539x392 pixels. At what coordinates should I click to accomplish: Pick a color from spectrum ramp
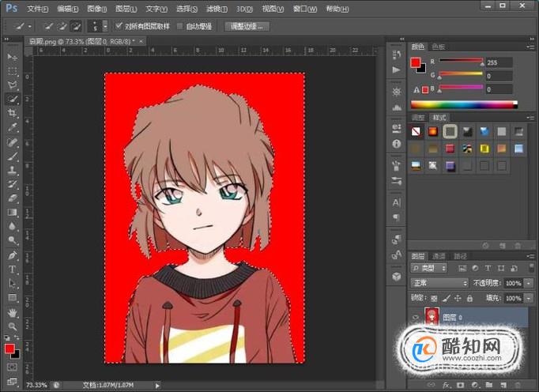[x=464, y=104]
